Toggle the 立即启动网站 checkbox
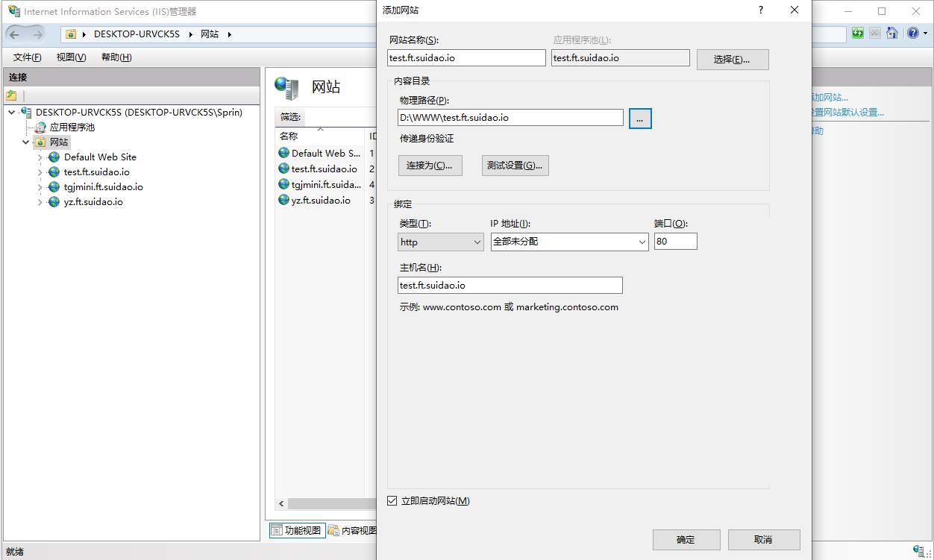The height and width of the screenshot is (560, 934). pyautogui.click(x=392, y=501)
